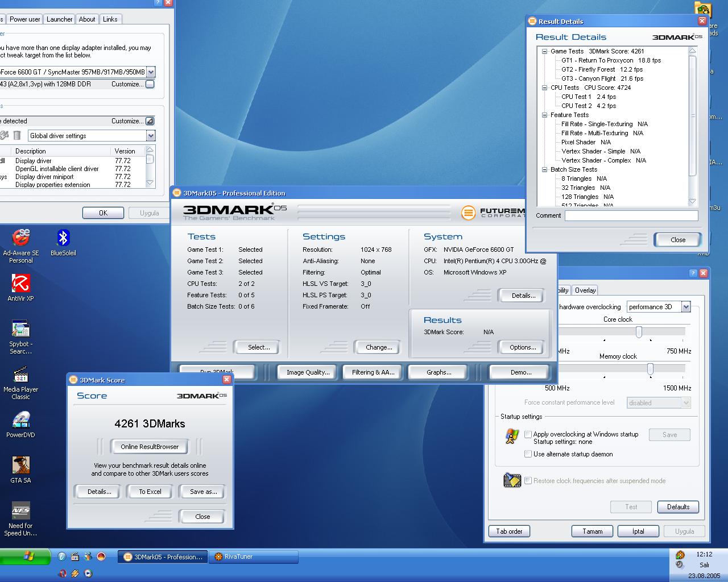Click Change... under Settings in 3DMark05
The height and width of the screenshot is (582, 728).
pyautogui.click(x=379, y=347)
